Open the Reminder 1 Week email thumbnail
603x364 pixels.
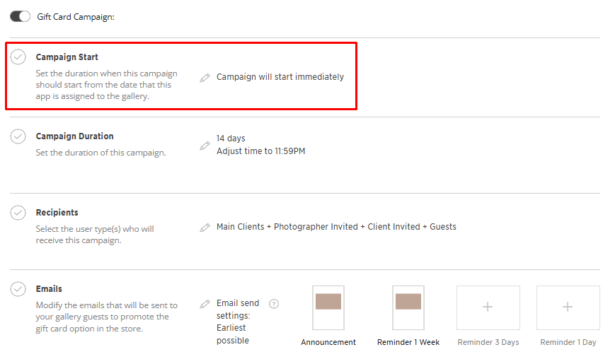pos(408,308)
